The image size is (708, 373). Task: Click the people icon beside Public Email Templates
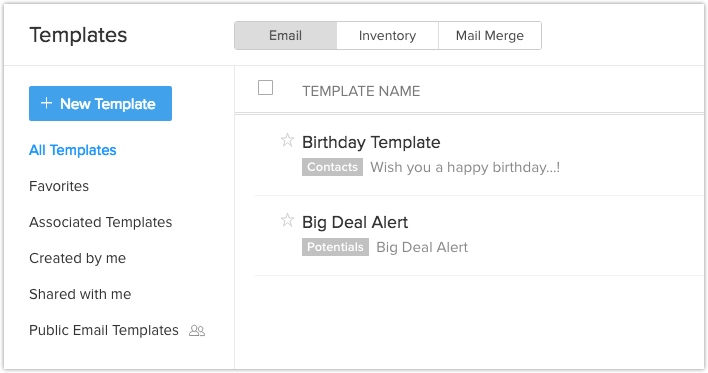[197, 331]
